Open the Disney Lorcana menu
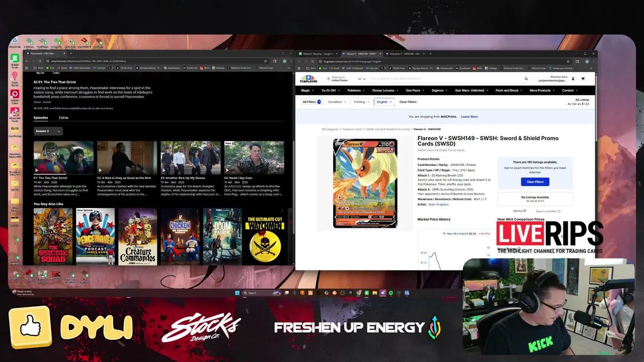644x362 pixels. click(385, 90)
